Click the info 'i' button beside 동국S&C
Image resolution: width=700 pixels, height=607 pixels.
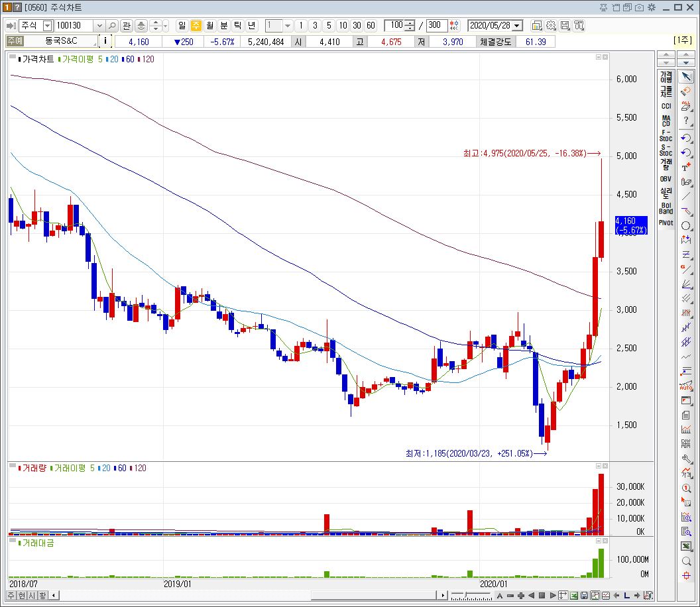[105, 41]
